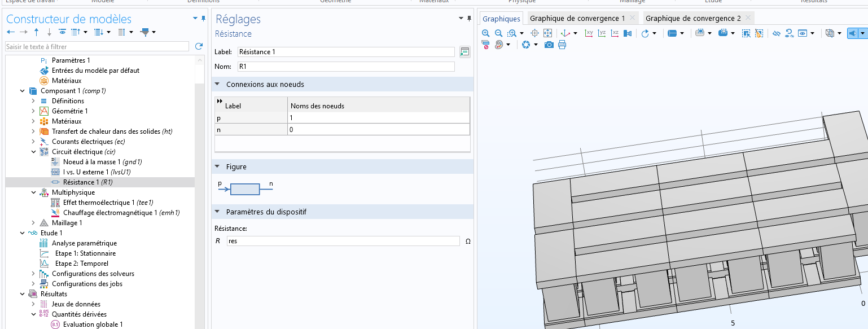Click the blue up arrow in model builder
Viewport: 868px width, 329px height.
tap(37, 32)
